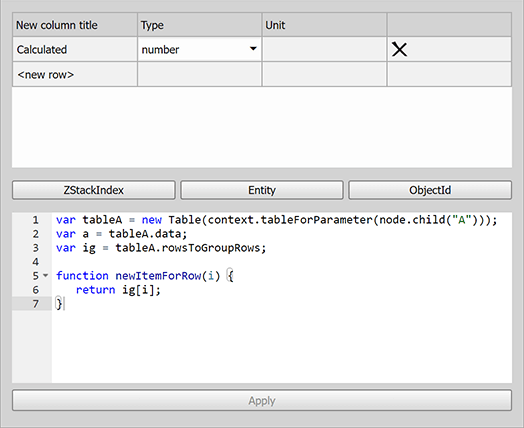
Task: Insert the ObjectId column reference
Action: click(x=430, y=190)
